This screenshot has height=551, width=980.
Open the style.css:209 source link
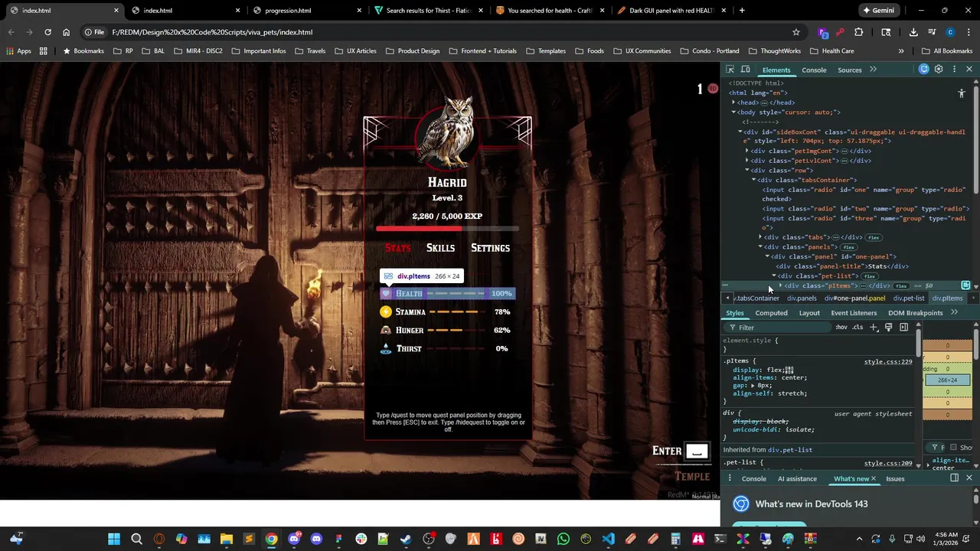[x=888, y=463]
